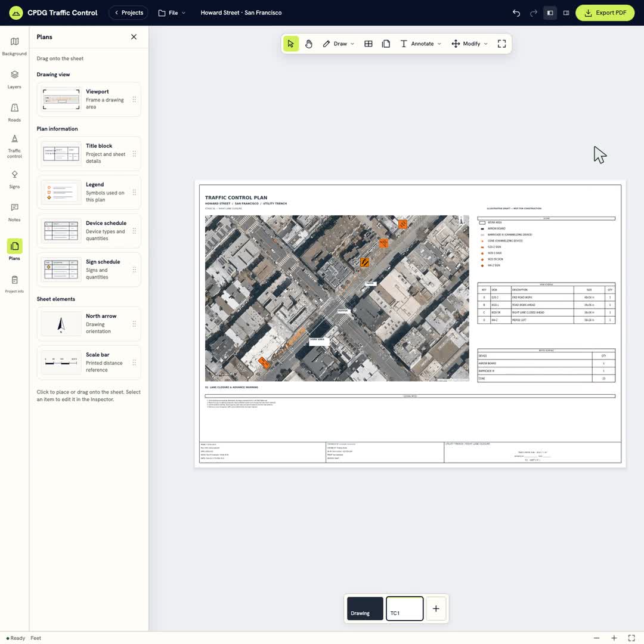The height and width of the screenshot is (644, 644).
Task: Select the general notes bar on sheet
Action: coord(410,397)
